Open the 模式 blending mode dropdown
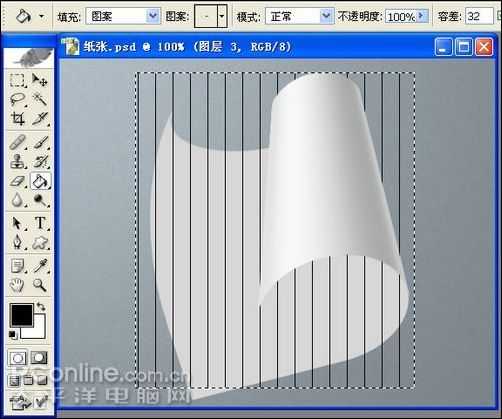This screenshot has height=419, width=502. point(326,16)
